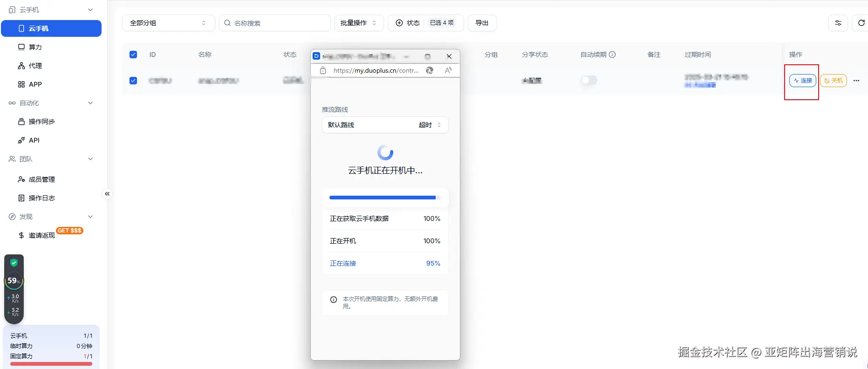
Task: Open the 默认路线 streaming route dropdown
Action: click(385, 125)
